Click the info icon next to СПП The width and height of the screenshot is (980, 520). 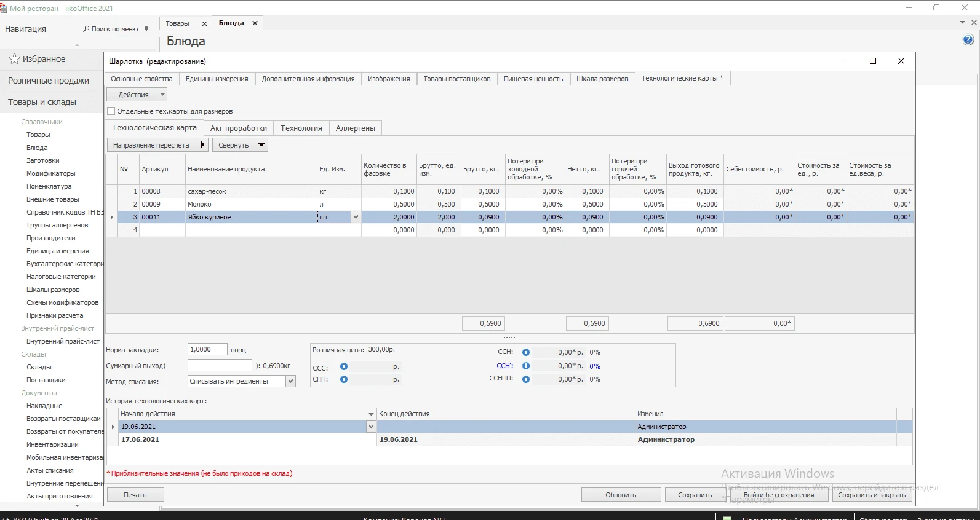(344, 379)
